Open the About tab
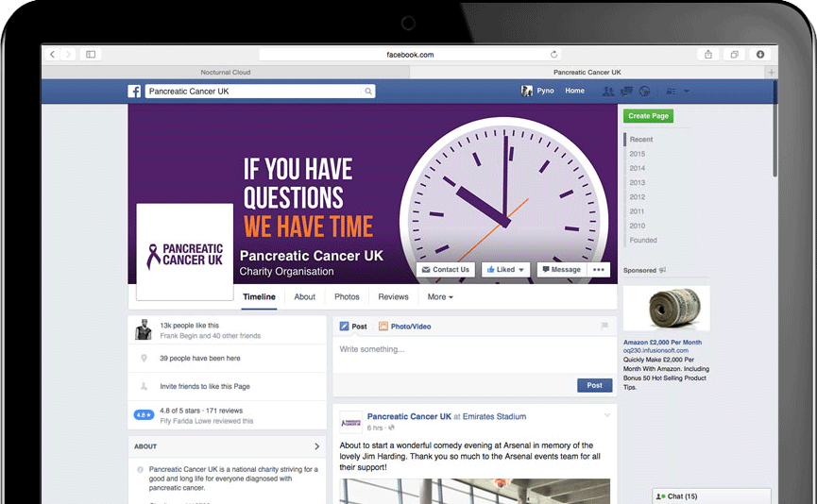This screenshot has width=817, height=504. point(304,296)
